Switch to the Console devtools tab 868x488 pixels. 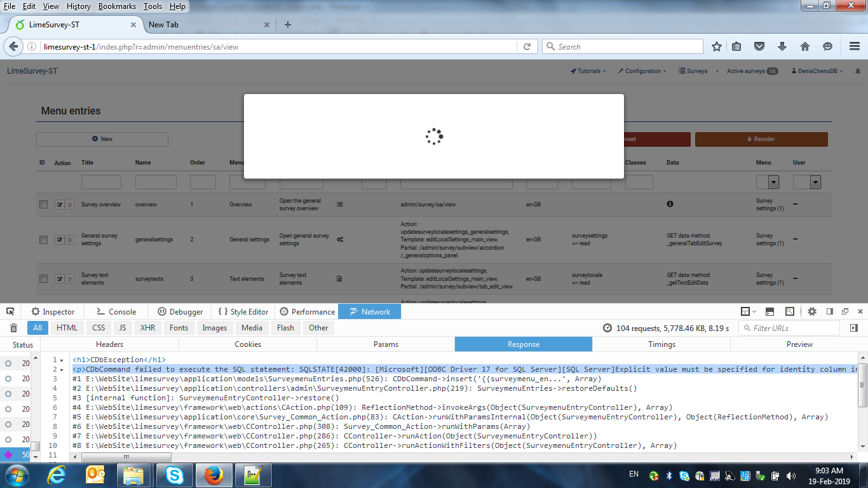coord(116,311)
